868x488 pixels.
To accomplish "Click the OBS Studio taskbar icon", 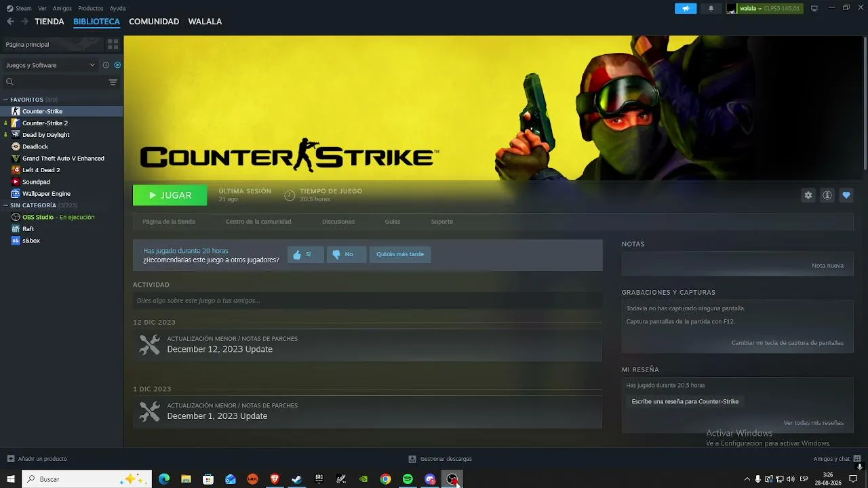I will tap(452, 479).
